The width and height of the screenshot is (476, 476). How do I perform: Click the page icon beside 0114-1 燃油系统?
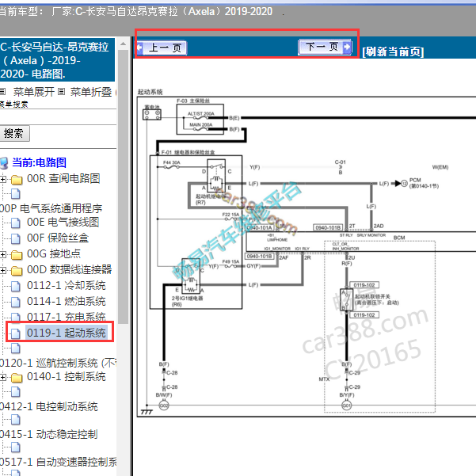[16, 302]
